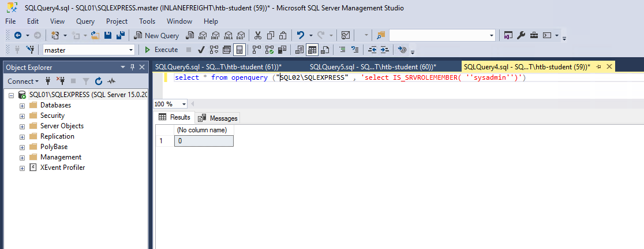The height and width of the screenshot is (249, 644).
Task: Open Properties window wrench icon
Action: [521, 36]
